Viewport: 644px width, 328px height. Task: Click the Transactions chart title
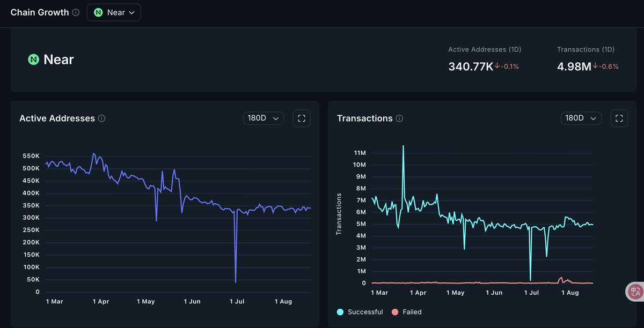click(365, 118)
